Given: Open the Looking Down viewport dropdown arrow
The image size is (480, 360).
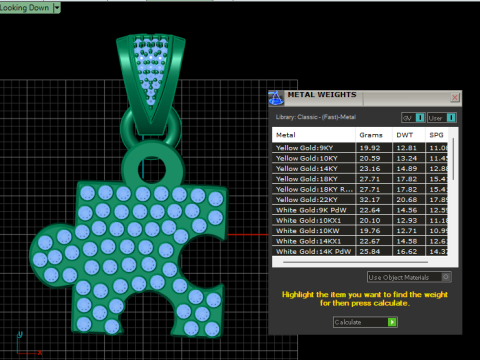Looking at the screenshot, I should 57,8.
